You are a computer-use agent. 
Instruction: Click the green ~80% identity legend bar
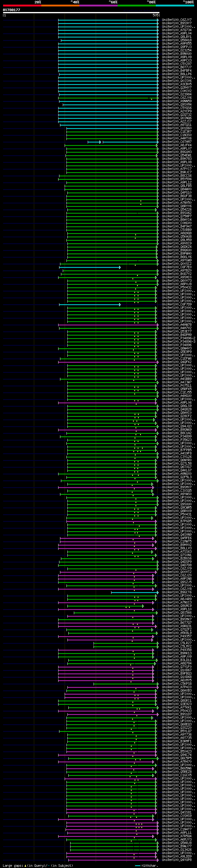tap(137, 6)
